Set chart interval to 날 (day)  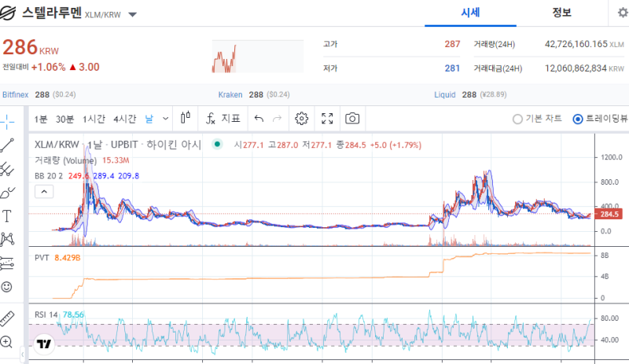(x=149, y=119)
